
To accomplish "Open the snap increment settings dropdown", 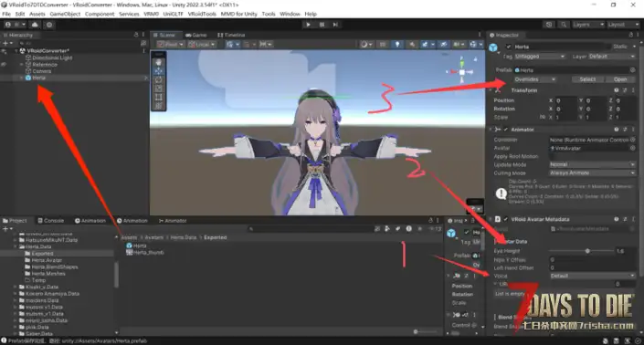I will tap(266, 45).
